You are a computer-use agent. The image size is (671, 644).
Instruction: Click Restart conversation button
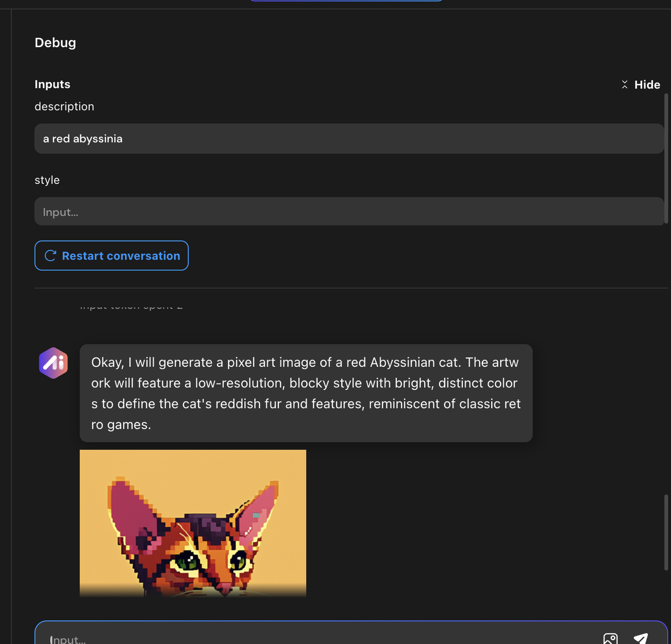click(x=112, y=256)
